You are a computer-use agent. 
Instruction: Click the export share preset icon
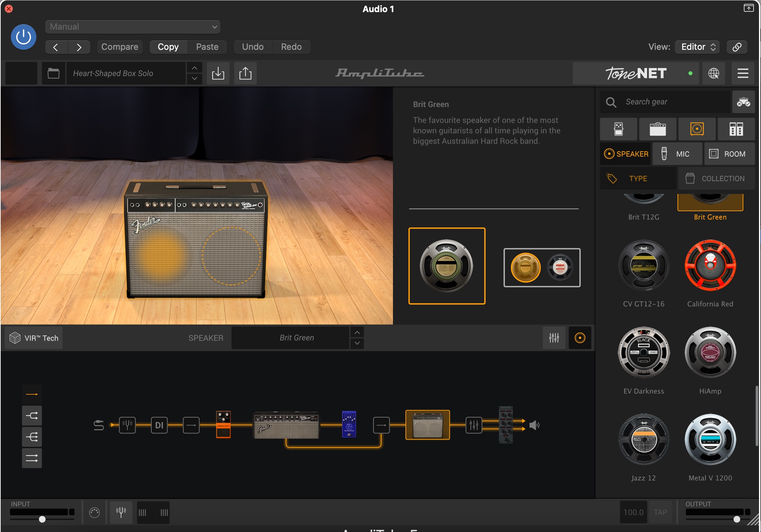(245, 73)
